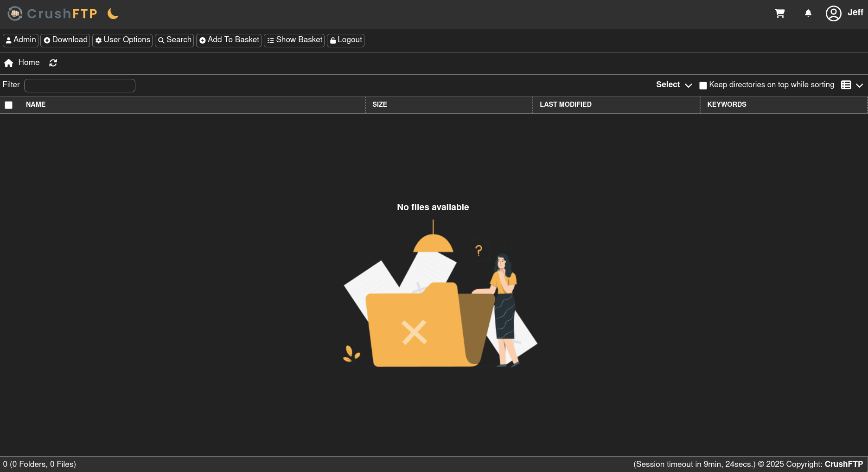Click the lock icon on Logout
The image size is (868, 472).
[x=332, y=40]
